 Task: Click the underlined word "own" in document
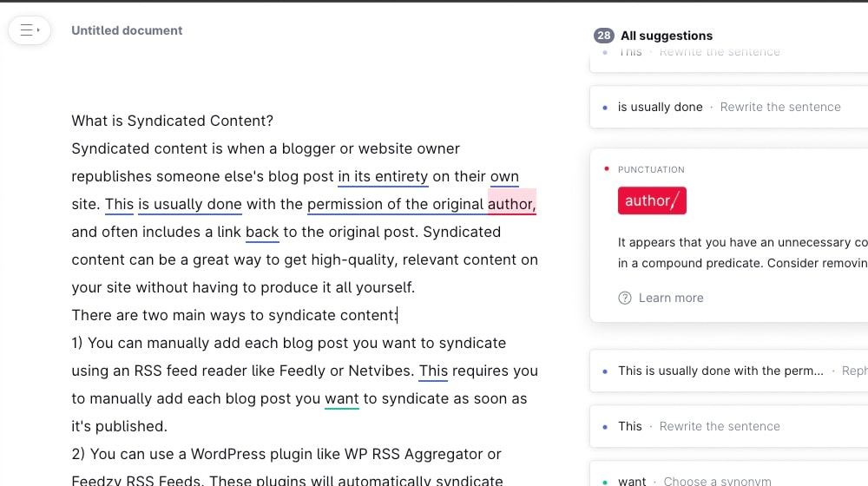tap(504, 176)
